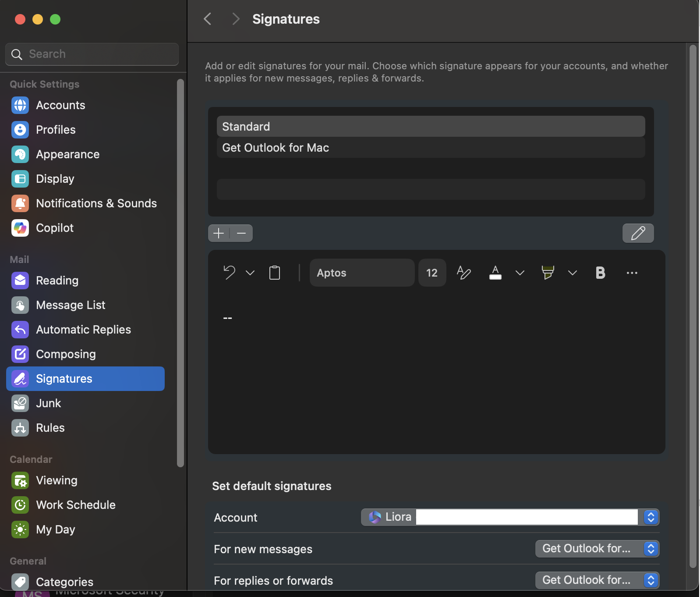The width and height of the screenshot is (700, 597).
Task: Open Display settings icon
Action: click(x=20, y=179)
